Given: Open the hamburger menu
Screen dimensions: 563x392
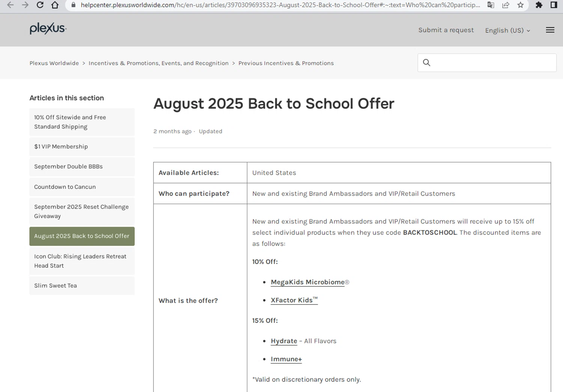Looking at the screenshot, I should 550,30.
